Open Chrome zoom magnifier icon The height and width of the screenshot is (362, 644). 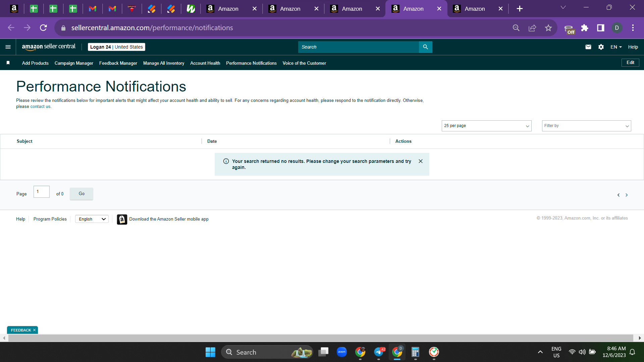click(x=516, y=28)
